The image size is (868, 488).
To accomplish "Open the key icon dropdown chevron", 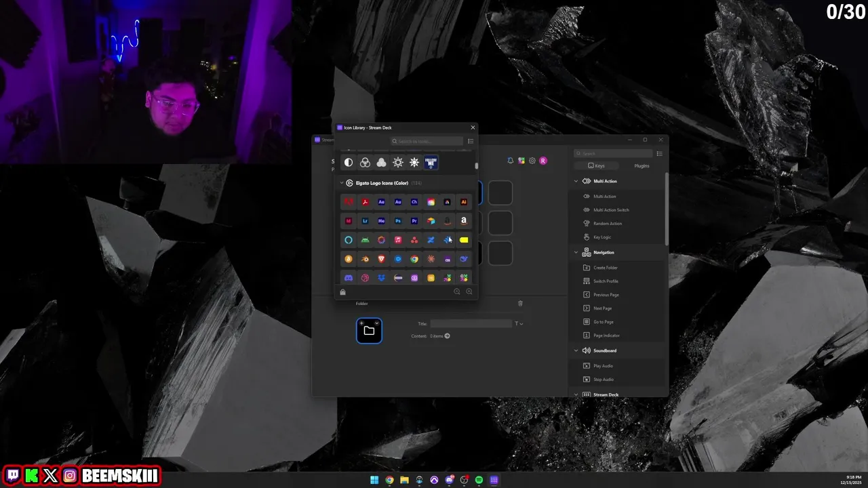I will tap(377, 323).
